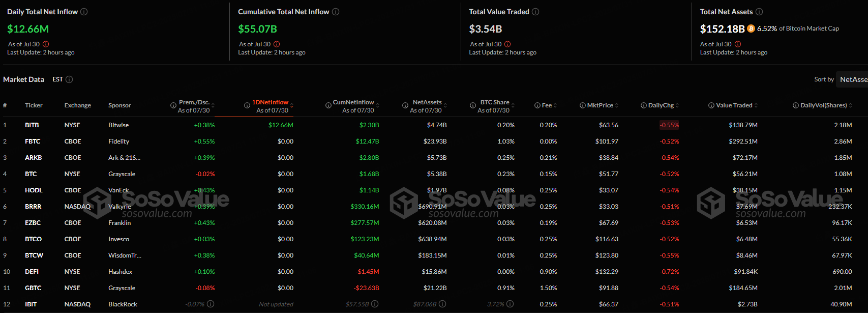Open the MktPrice column info icon
The height and width of the screenshot is (313, 868).
click(x=583, y=105)
